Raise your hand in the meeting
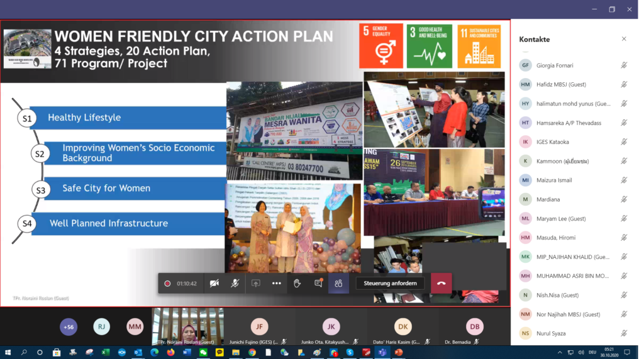Viewport: 644px width, 359px height. pos(297,284)
